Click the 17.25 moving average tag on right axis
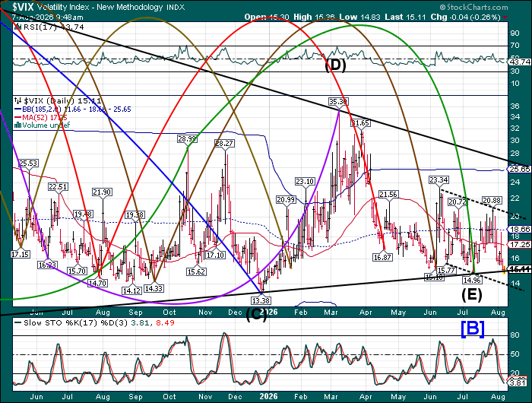 click(x=519, y=244)
